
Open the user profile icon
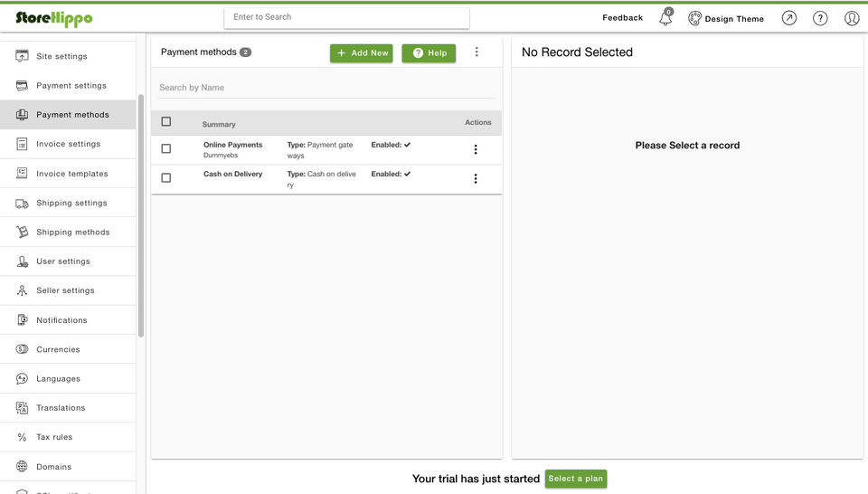[x=852, y=18]
